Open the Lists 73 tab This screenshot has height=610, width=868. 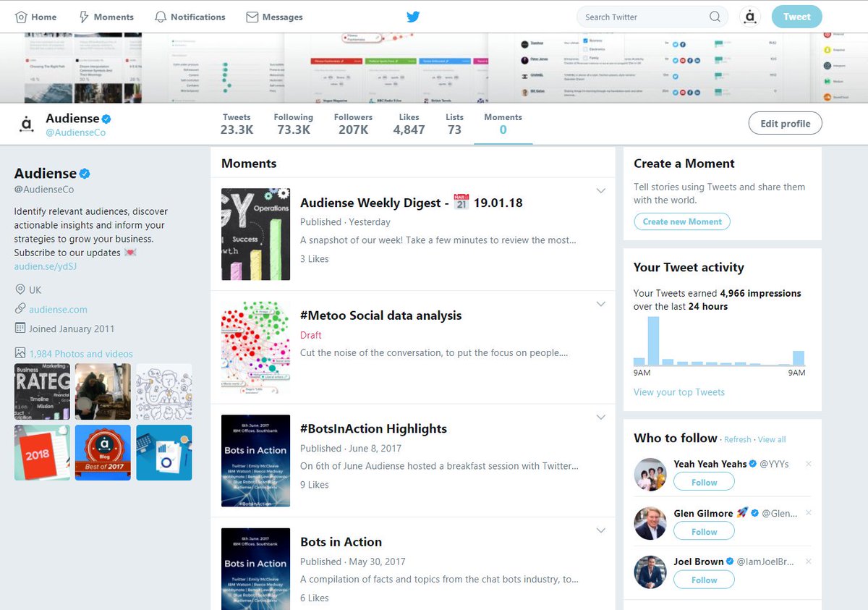coord(454,124)
